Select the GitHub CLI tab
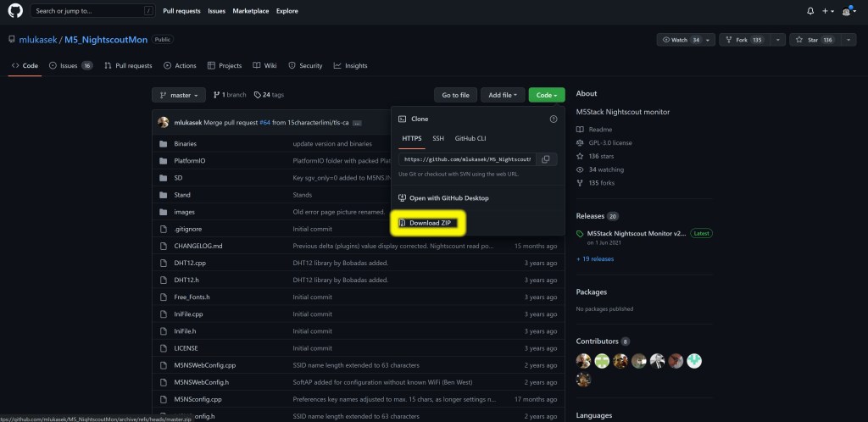This screenshot has width=868, height=422. point(470,138)
